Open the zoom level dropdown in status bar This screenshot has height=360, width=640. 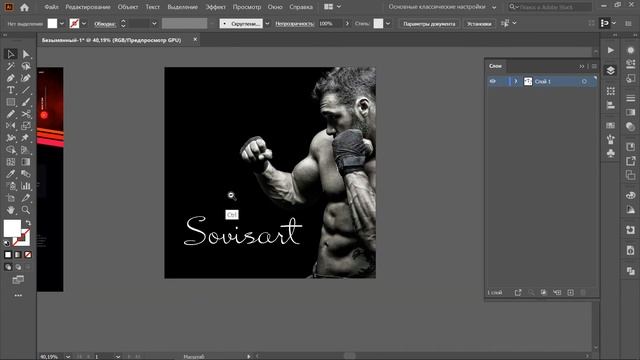tap(68, 357)
